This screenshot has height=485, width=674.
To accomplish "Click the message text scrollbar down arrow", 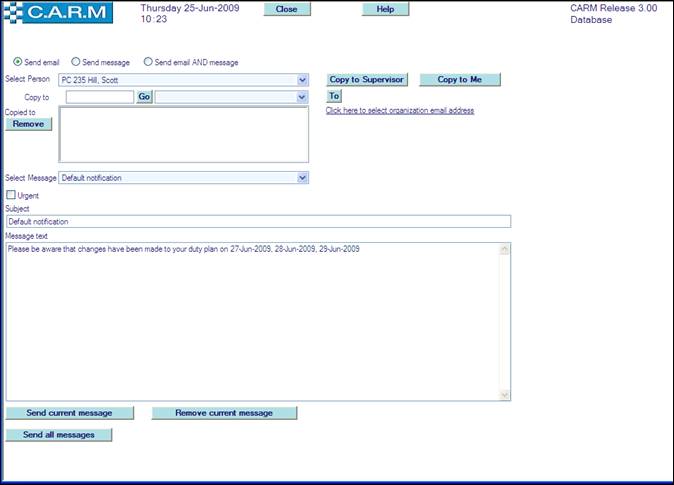I will tap(504, 395).
